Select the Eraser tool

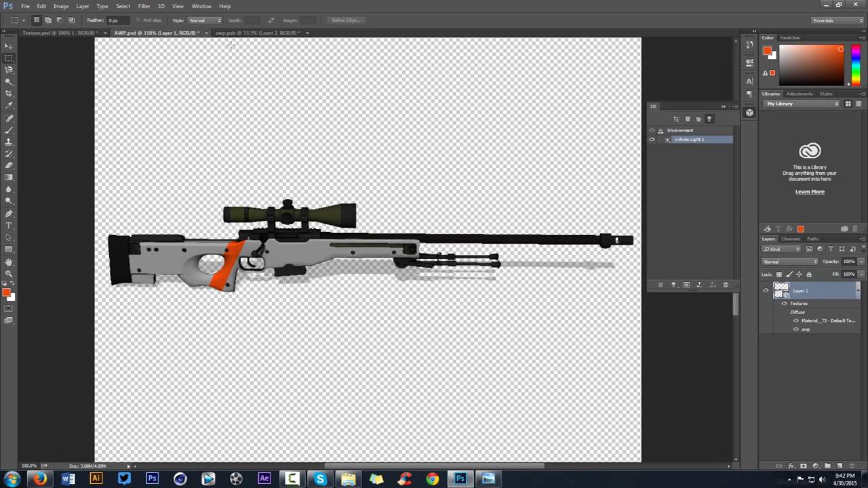click(x=9, y=165)
